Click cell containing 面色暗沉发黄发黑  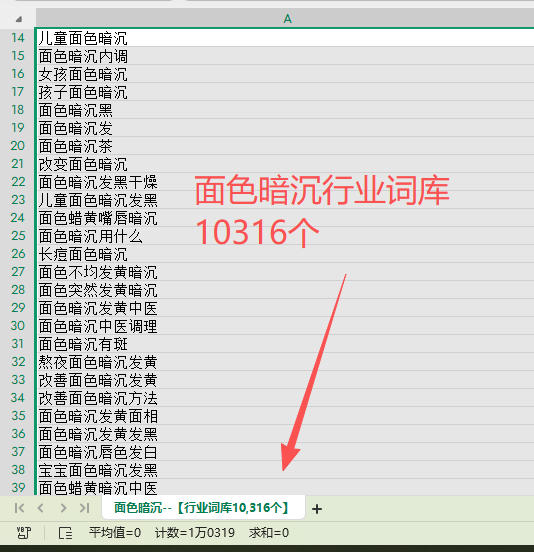[x=285, y=434]
